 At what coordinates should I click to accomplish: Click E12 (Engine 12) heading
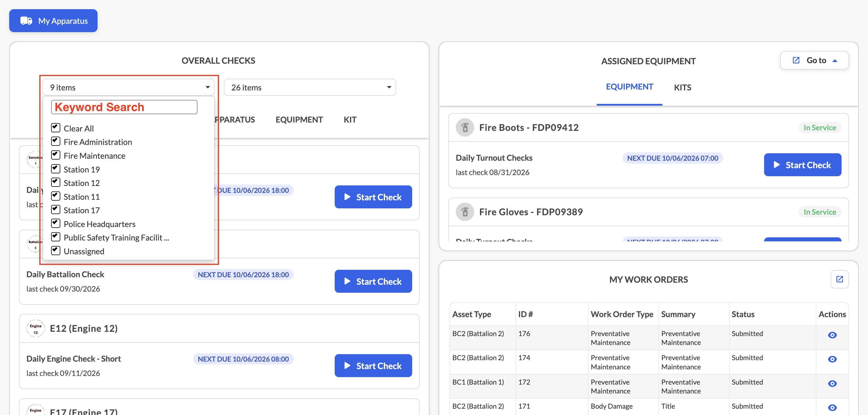coord(84,328)
